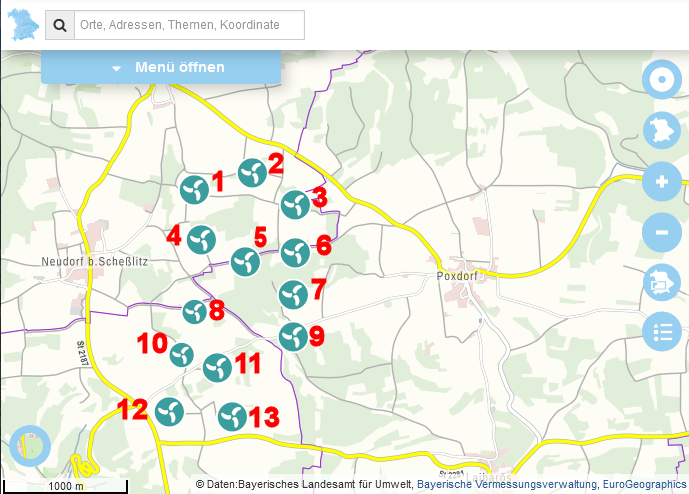Click wind turbine icon labeled 13

point(232,416)
